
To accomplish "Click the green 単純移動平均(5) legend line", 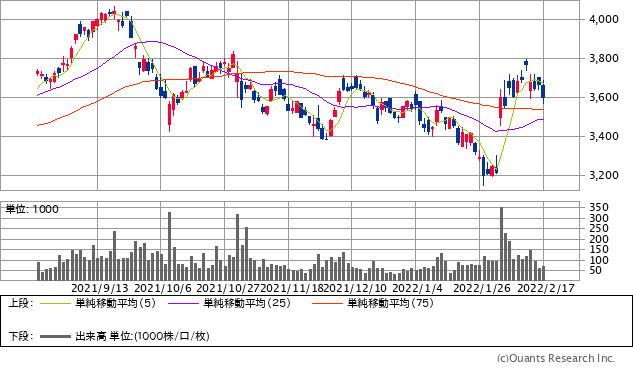I will (55, 303).
